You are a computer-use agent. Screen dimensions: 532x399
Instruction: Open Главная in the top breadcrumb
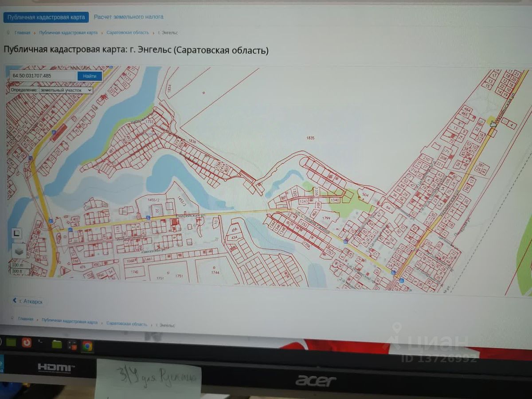tap(23, 33)
